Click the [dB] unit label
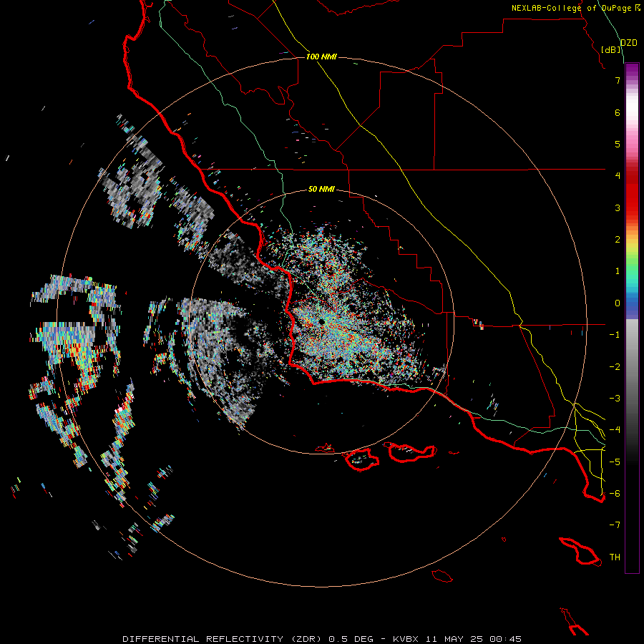Viewport: 644px width, 644px height. click(611, 49)
